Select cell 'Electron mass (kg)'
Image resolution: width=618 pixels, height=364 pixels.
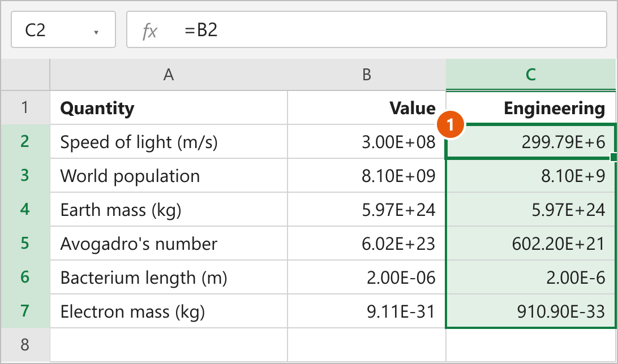click(169, 310)
